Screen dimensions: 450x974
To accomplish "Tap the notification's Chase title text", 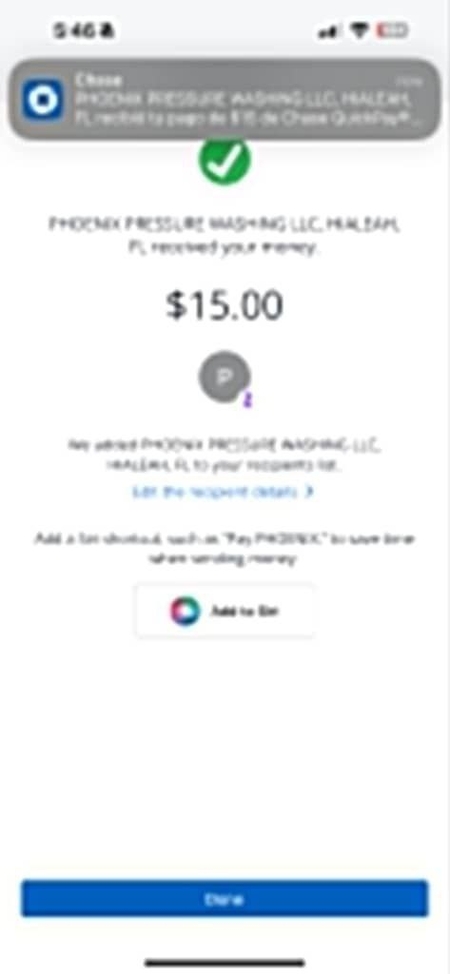I will point(98,80).
